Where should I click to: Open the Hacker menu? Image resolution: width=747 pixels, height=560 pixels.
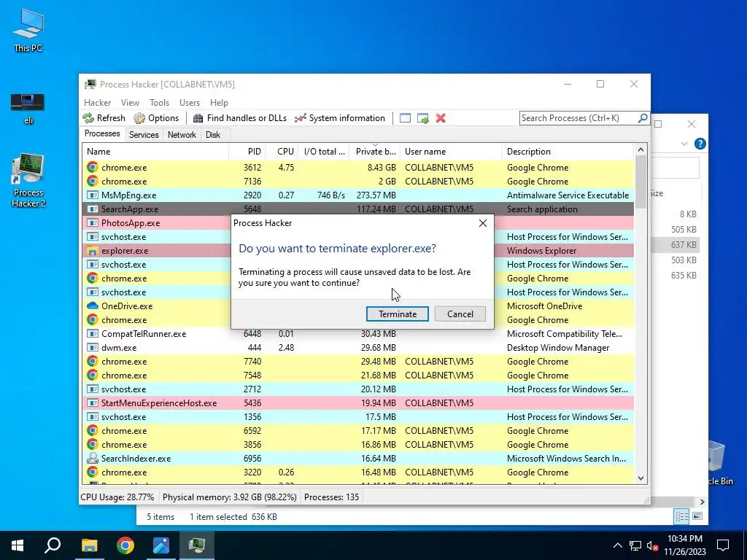tap(97, 102)
